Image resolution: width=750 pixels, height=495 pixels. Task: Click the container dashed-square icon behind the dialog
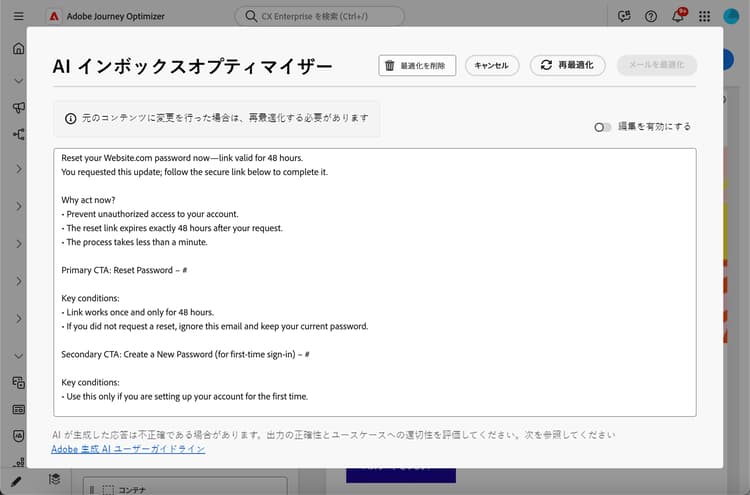pos(109,490)
